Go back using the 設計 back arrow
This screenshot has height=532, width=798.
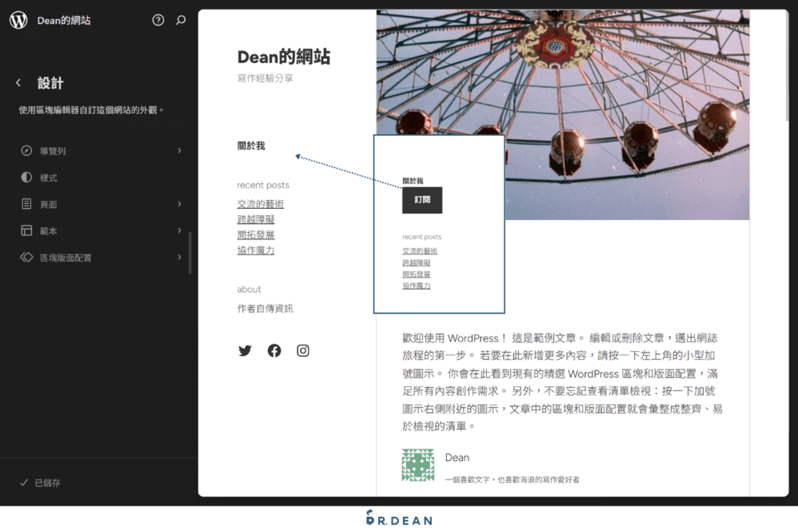coord(19,82)
